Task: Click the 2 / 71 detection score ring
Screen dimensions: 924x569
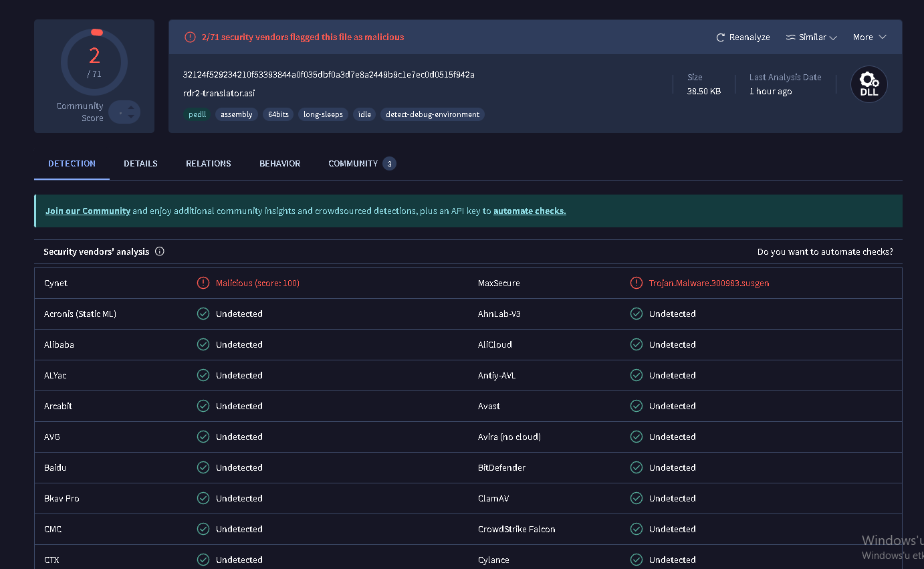Action: (x=94, y=62)
